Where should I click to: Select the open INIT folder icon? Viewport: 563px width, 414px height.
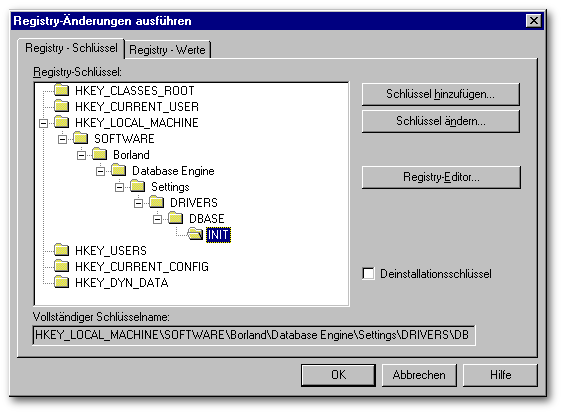click(x=195, y=234)
